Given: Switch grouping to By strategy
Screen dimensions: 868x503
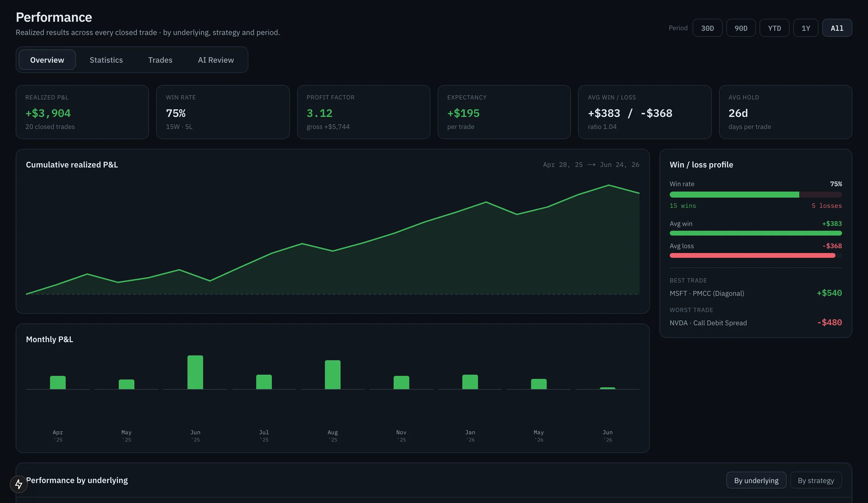Looking at the screenshot, I should click(816, 480).
